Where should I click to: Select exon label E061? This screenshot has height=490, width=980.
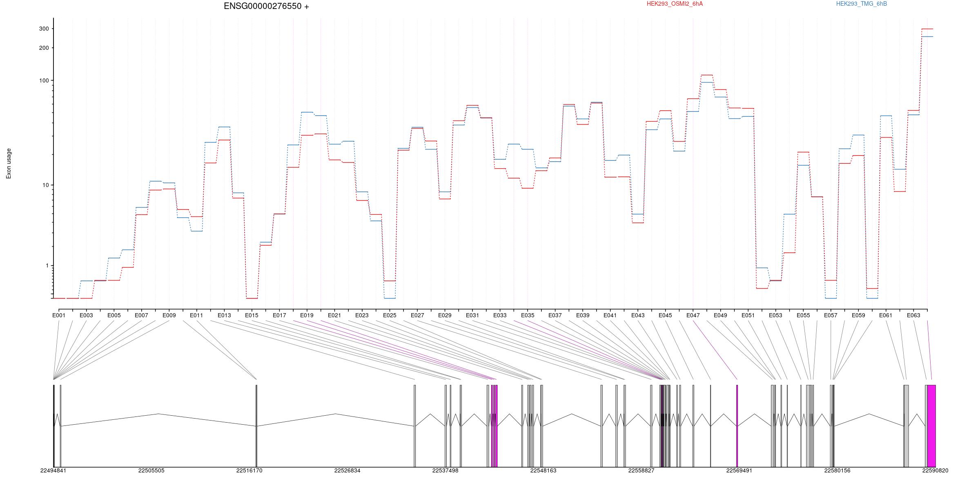886,315
